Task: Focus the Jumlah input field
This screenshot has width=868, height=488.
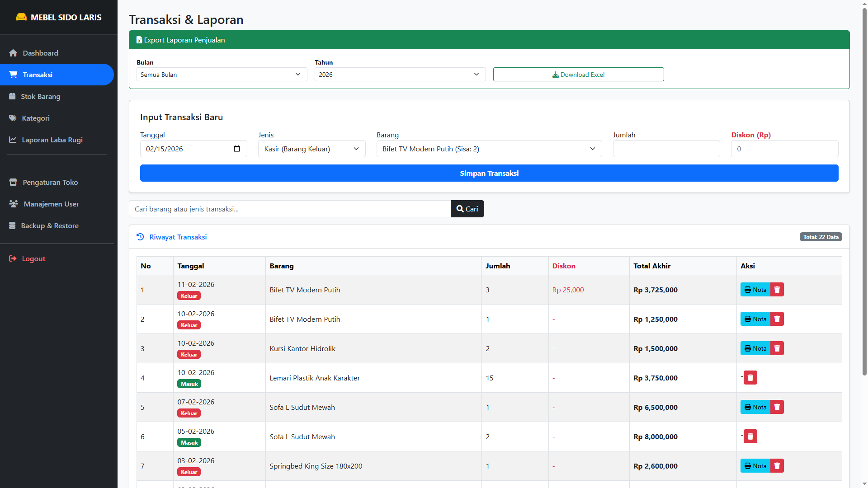Action: [x=666, y=149]
